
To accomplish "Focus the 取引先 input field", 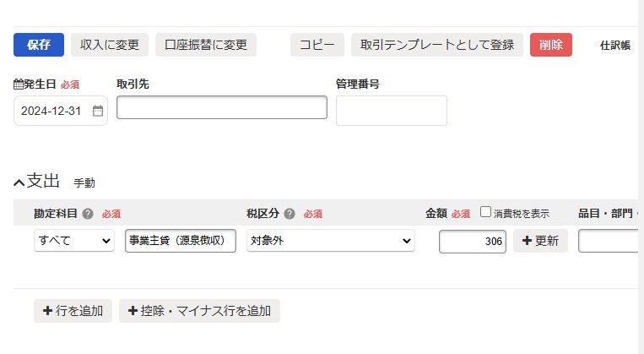I will pos(222,107).
